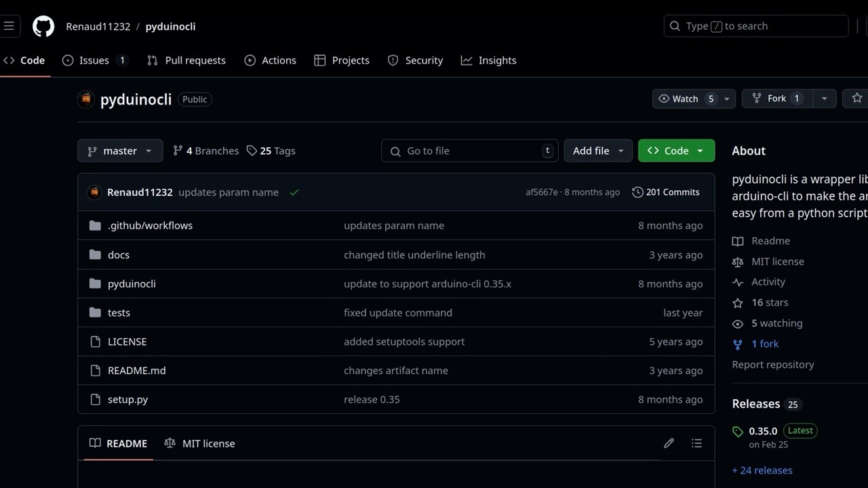Viewport: 868px width, 488px height.
Task: Open the Actions tab
Action: (271, 60)
